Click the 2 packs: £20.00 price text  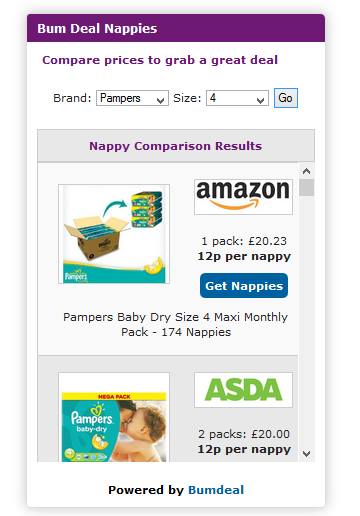tap(244, 434)
